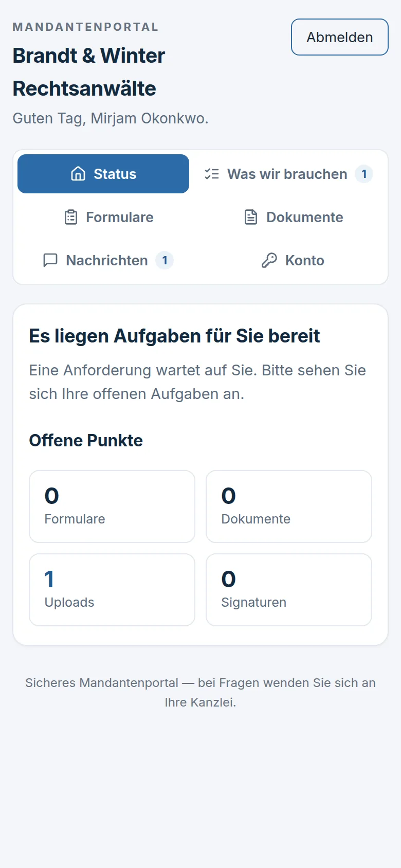Open the Was wir brauchen tab
The height and width of the screenshot is (868, 401).
point(289,174)
